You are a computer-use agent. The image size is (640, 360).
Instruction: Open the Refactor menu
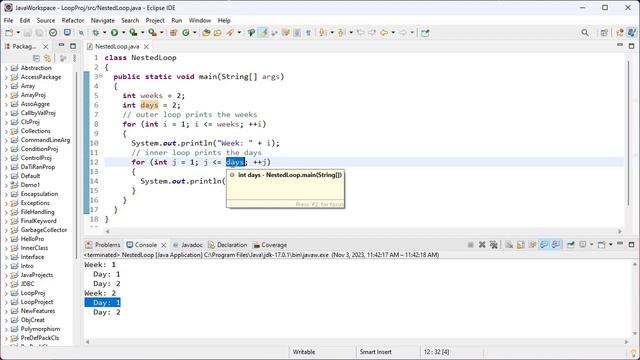point(73,20)
